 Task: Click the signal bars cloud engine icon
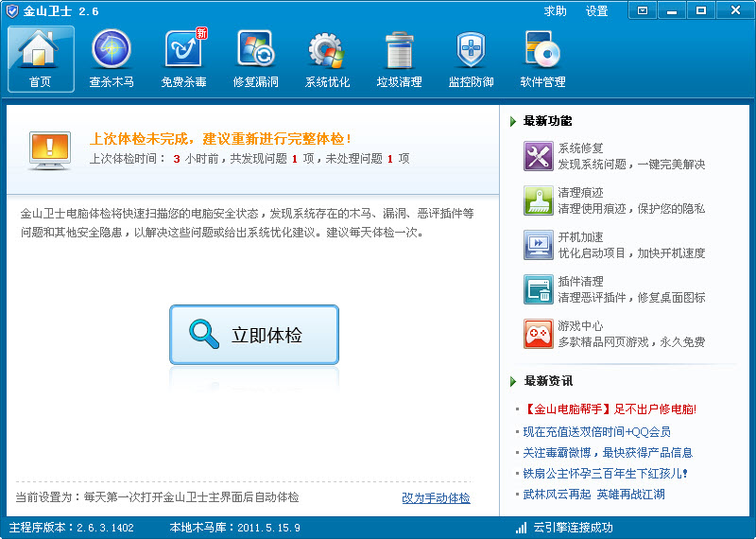[x=522, y=528]
